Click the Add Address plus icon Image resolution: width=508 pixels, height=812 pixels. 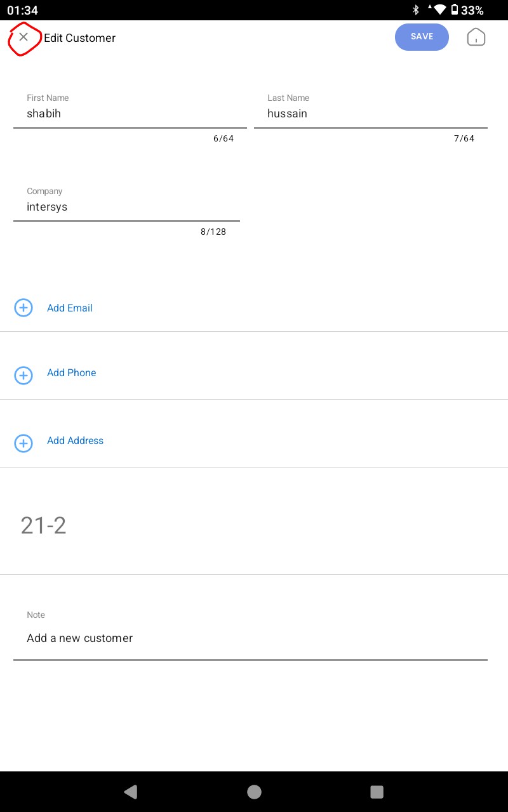tap(23, 443)
